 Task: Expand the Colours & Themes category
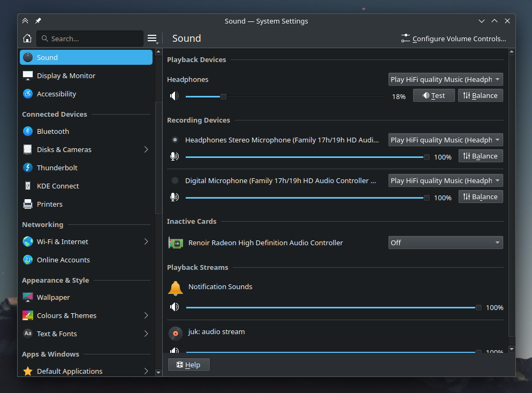pos(146,315)
